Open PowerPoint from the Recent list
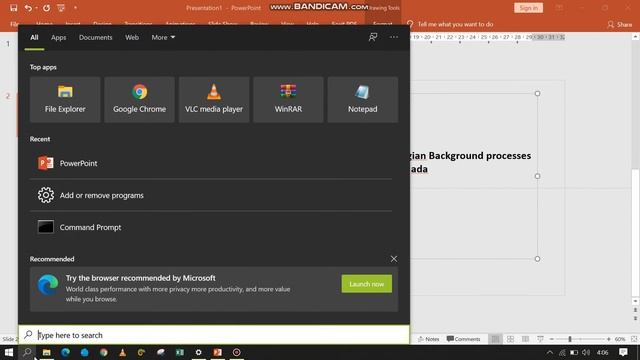This screenshot has height=360, width=640. [211, 163]
